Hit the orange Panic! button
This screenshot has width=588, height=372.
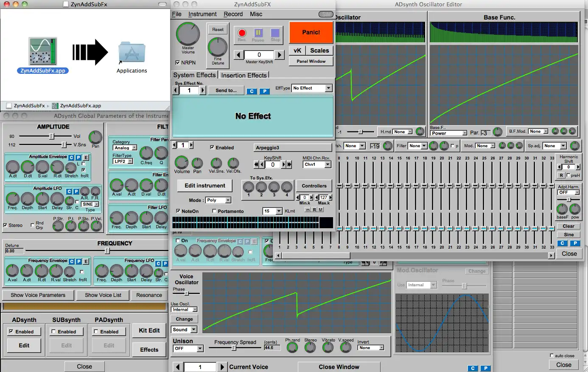[x=311, y=32]
